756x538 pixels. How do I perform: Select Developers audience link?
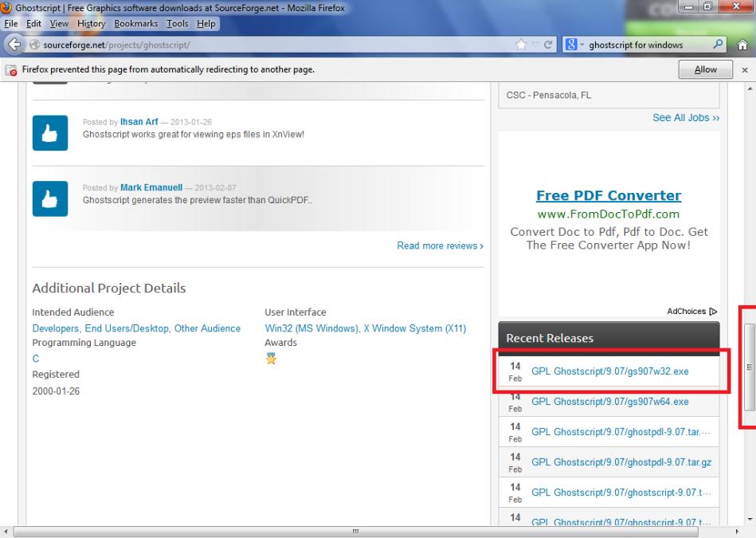57,328
